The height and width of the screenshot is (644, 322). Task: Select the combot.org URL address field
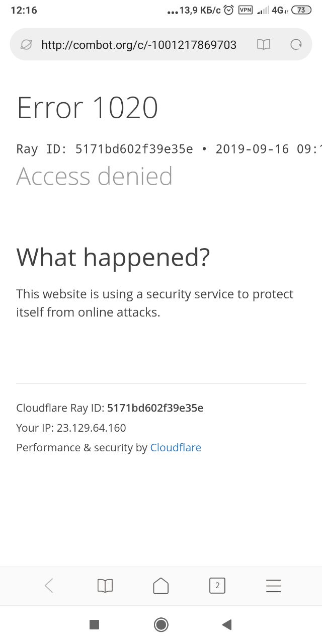(x=139, y=45)
